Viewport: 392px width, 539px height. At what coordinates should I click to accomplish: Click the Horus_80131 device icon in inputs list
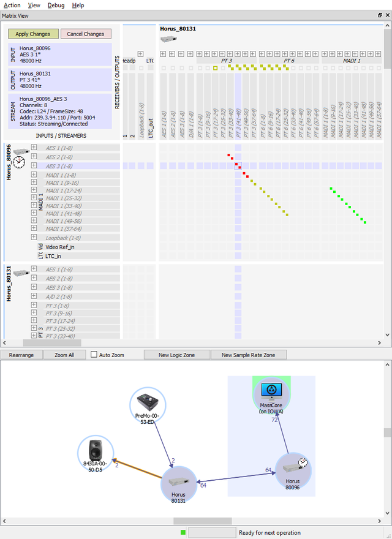(x=21, y=273)
